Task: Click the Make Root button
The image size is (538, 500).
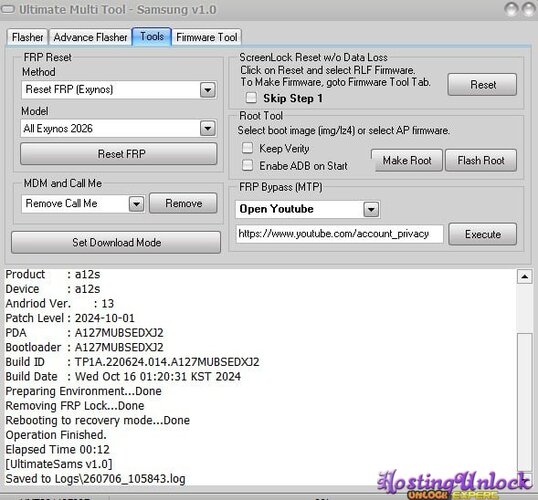Action: coord(407,160)
